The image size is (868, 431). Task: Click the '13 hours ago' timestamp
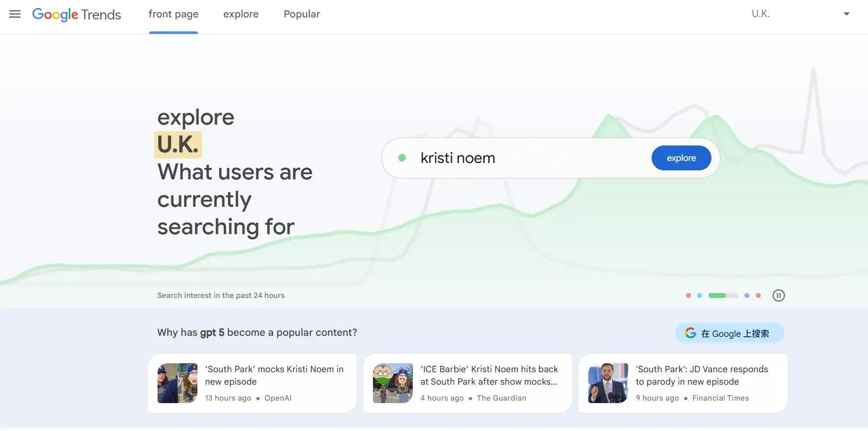click(x=228, y=398)
